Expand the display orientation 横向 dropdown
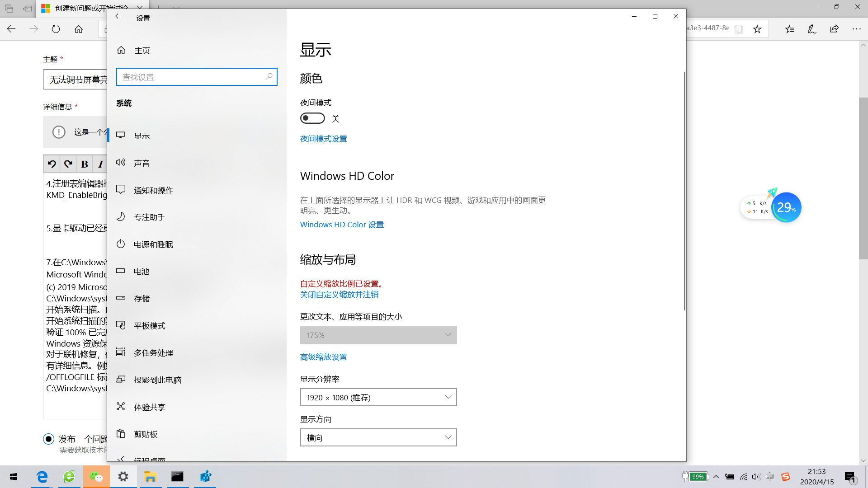 pos(378,437)
